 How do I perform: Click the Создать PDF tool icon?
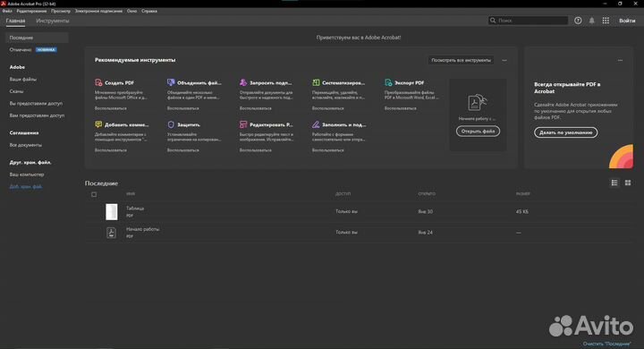point(98,82)
